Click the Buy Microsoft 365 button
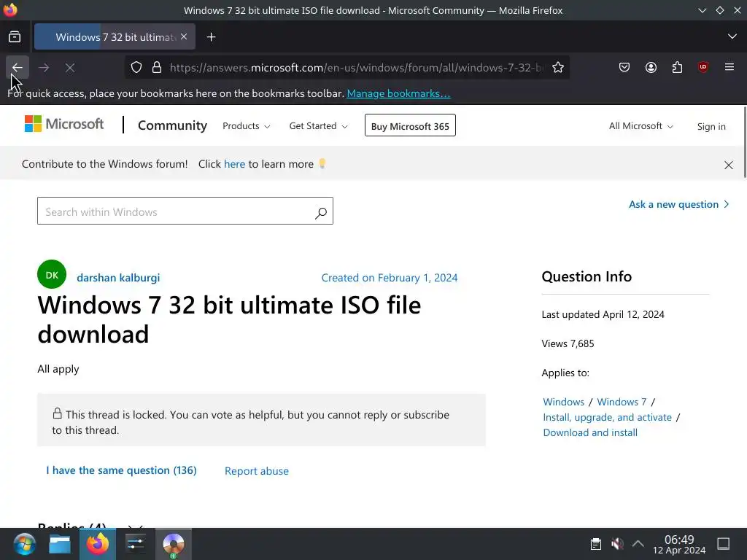The width and height of the screenshot is (747, 560). coord(410,125)
